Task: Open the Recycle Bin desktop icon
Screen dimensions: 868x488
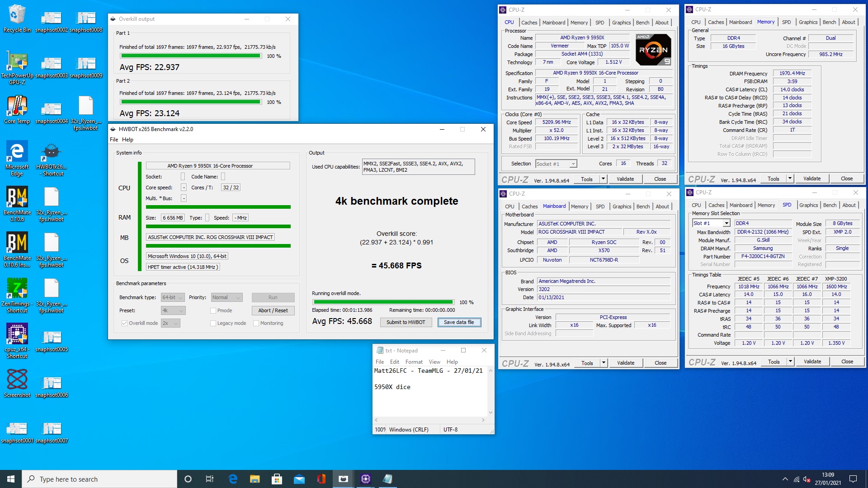Action: tap(17, 18)
